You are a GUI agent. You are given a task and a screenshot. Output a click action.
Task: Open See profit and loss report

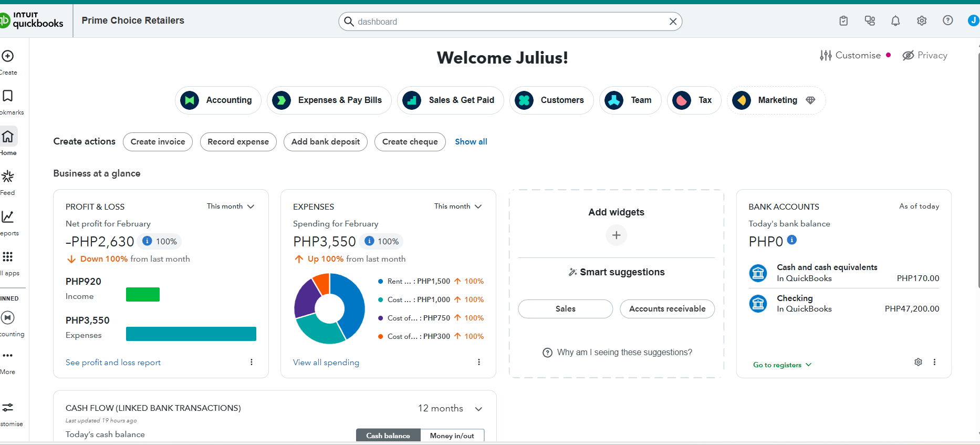pos(113,363)
